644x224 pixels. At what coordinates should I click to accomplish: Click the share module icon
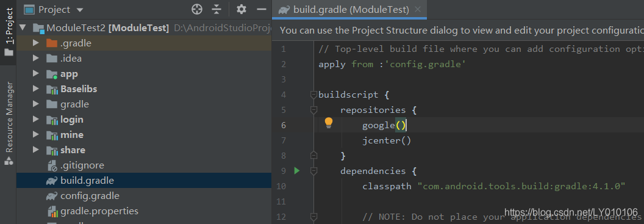pos(52,150)
